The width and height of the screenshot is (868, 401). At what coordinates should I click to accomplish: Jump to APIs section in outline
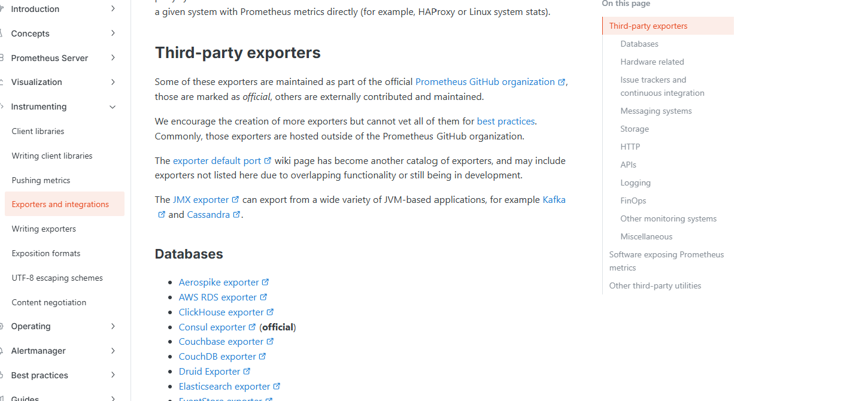[x=629, y=165]
